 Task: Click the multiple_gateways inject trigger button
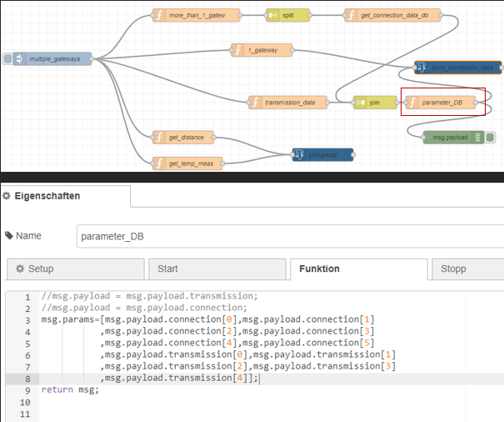click(7, 59)
